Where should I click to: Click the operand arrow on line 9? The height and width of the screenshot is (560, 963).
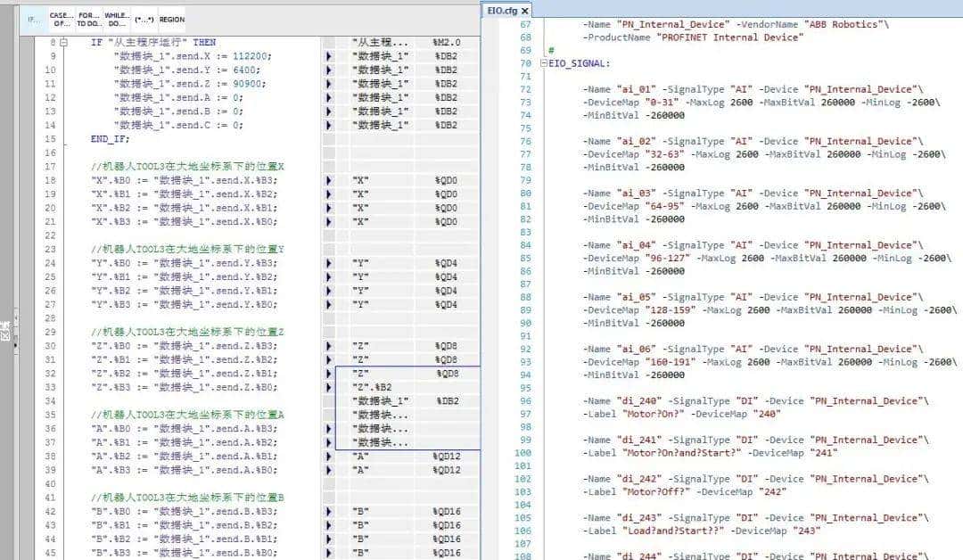point(328,56)
